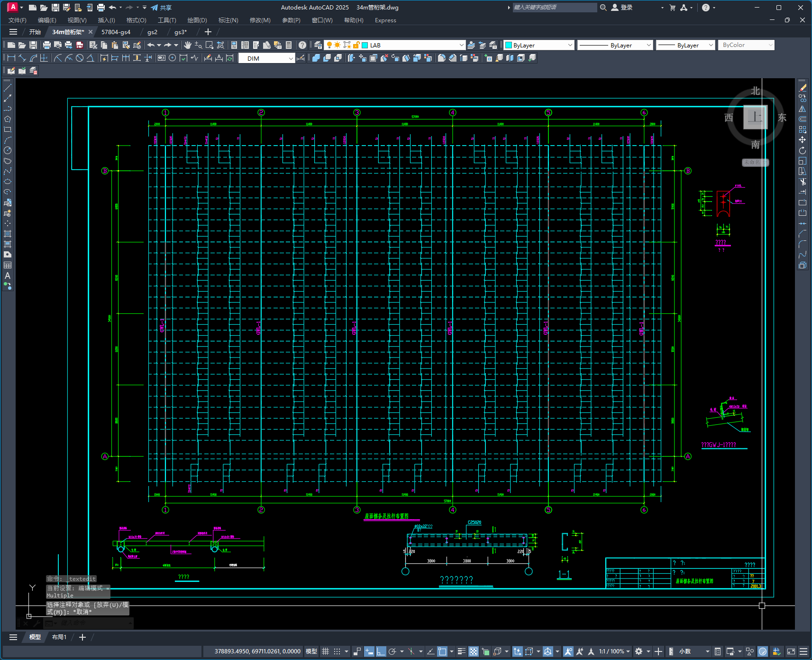Select the Circle draw tool
The width and height of the screenshot is (812, 660).
8,150
